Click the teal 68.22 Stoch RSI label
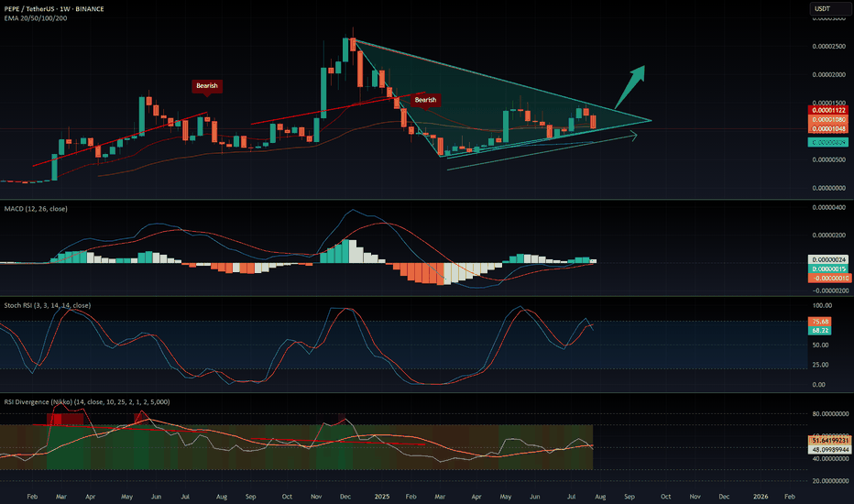 [x=820, y=331]
